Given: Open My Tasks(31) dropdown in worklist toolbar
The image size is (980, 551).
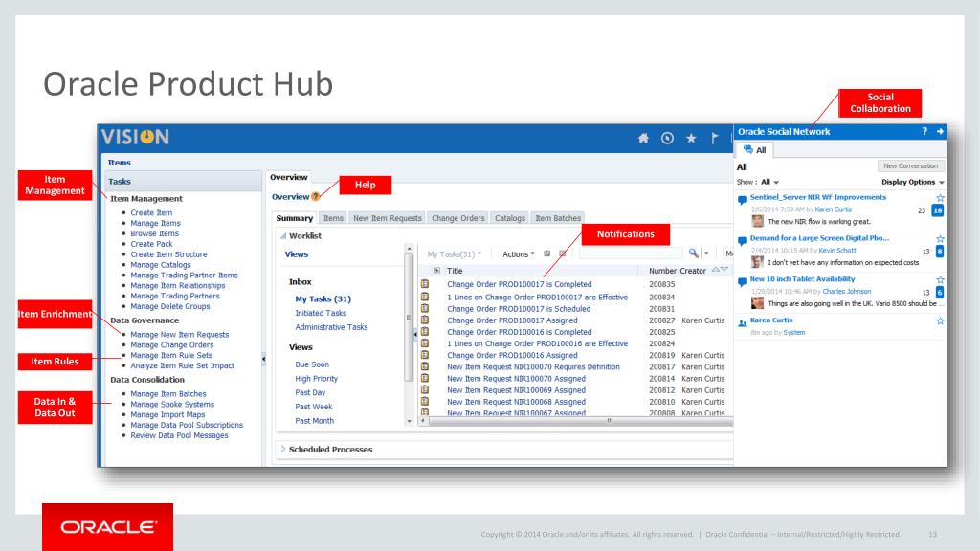Looking at the screenshot, I should 454,253.
